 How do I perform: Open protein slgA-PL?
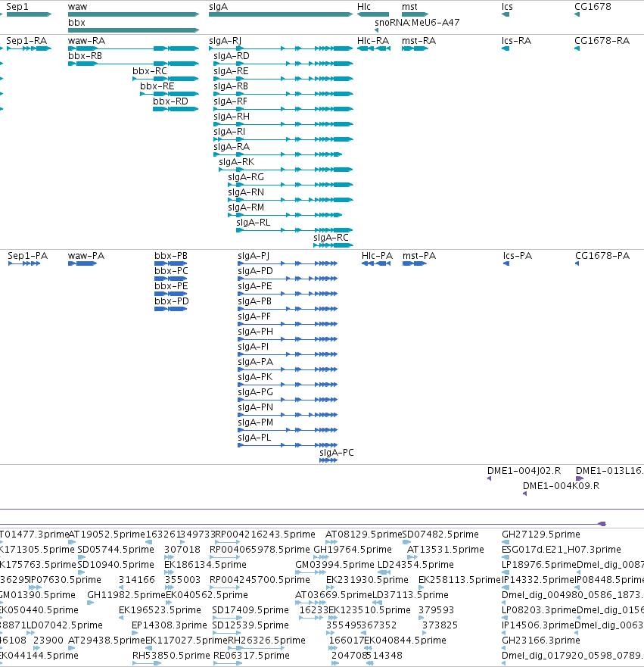pyautogui.click(x=288, y=445)
